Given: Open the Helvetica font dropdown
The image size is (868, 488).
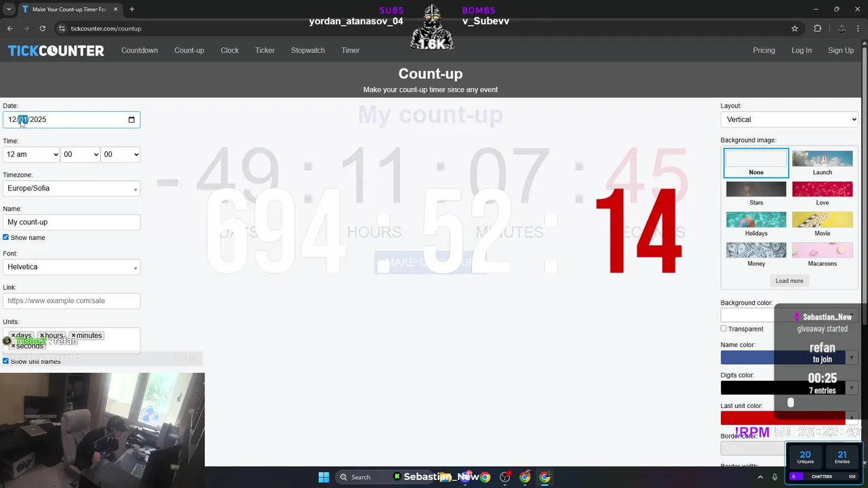Looking at the screenshot, I should click(71, 267).
